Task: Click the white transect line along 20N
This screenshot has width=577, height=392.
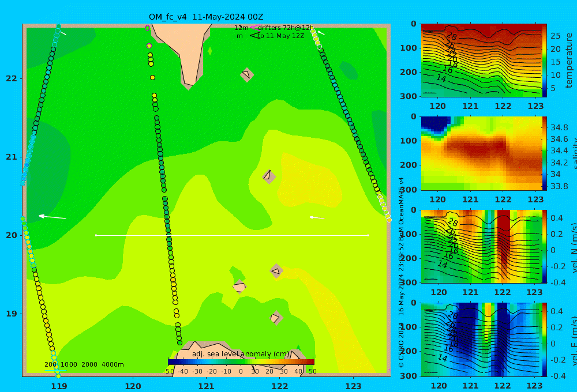Action: (232, 235)
